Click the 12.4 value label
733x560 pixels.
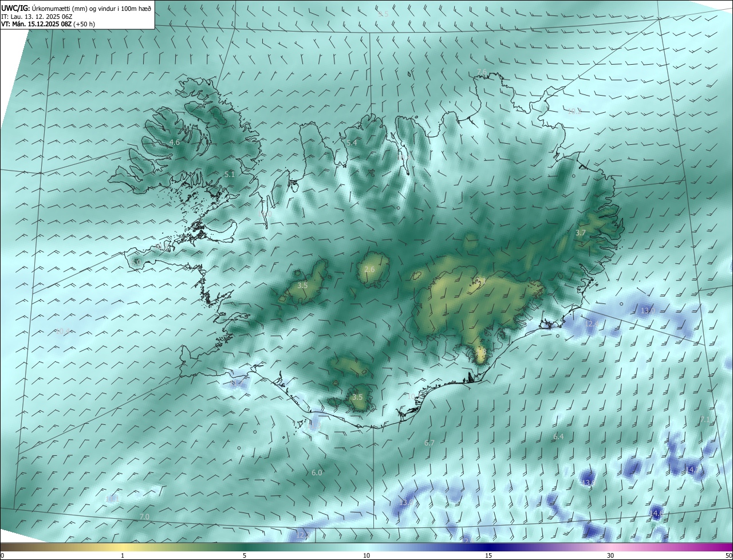coord(592,324)
